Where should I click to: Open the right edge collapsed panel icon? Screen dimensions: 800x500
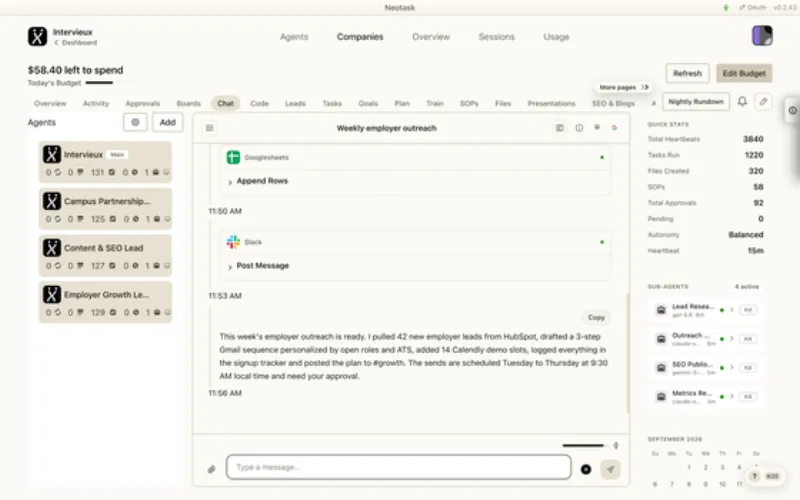click(x=792, y=110)
